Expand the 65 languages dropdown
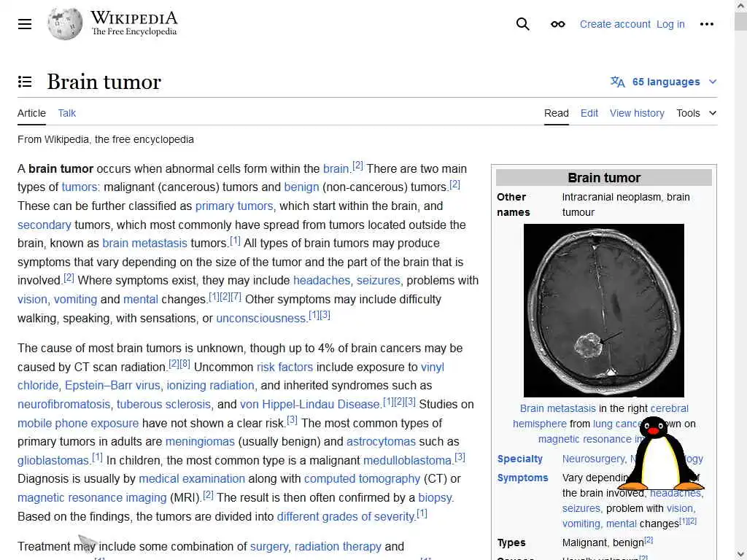This screenshot has height=560, width=747. click(664, 82)
